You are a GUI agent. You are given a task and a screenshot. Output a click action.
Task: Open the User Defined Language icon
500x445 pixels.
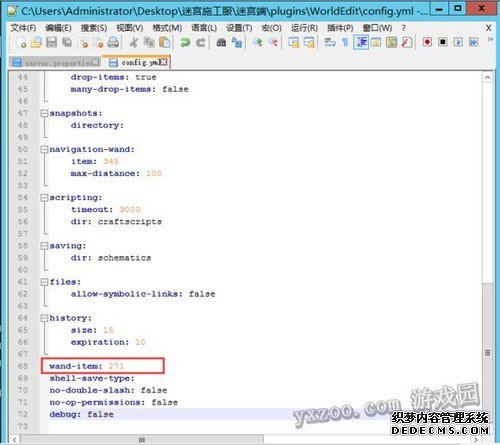click(x=376, y=42)
